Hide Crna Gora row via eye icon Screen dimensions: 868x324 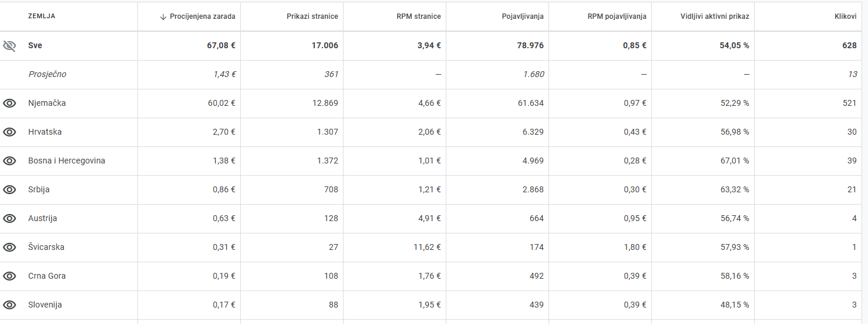pyautogui.click(x=9, y=276)
